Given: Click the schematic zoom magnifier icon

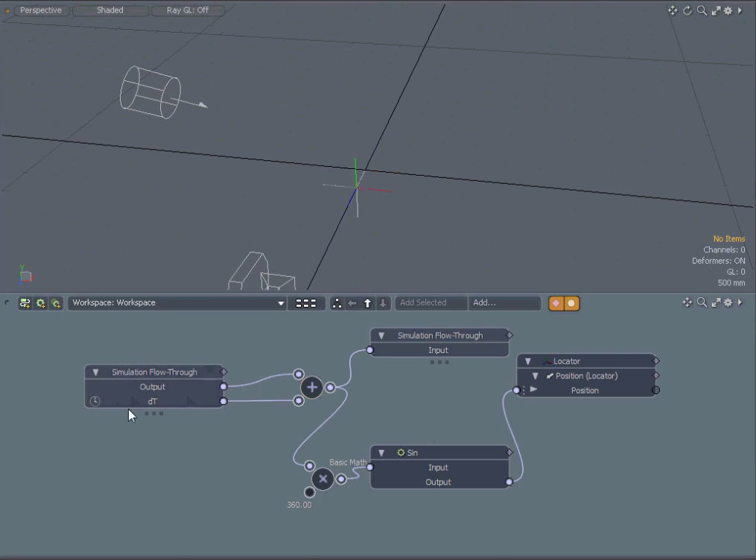Looking at the screenshot, I should [702, 302].
